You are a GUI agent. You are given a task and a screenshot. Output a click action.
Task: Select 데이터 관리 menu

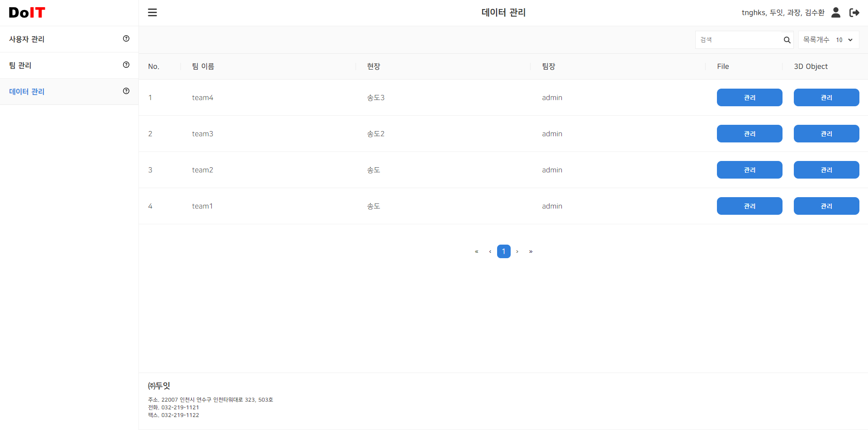pos(69,92)
